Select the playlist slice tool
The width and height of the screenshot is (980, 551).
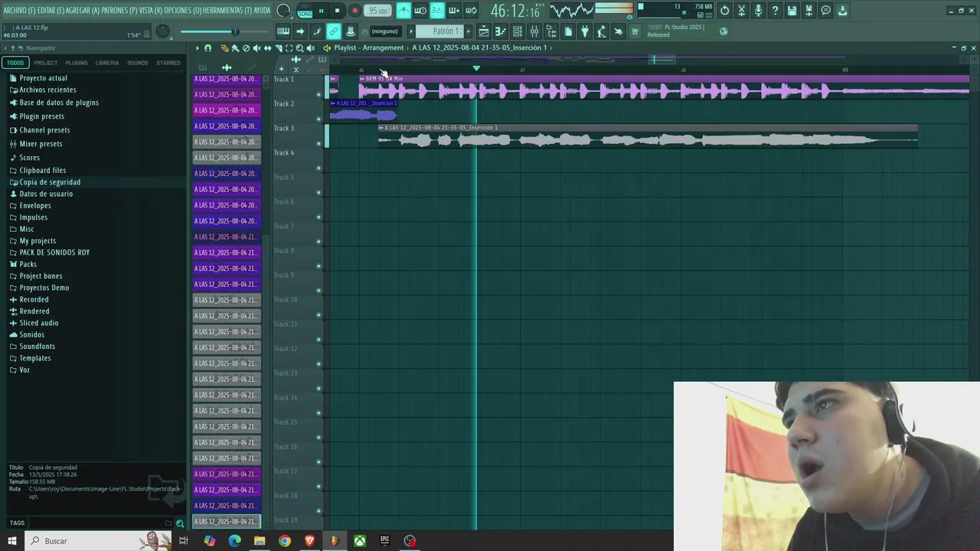(279, 48)
